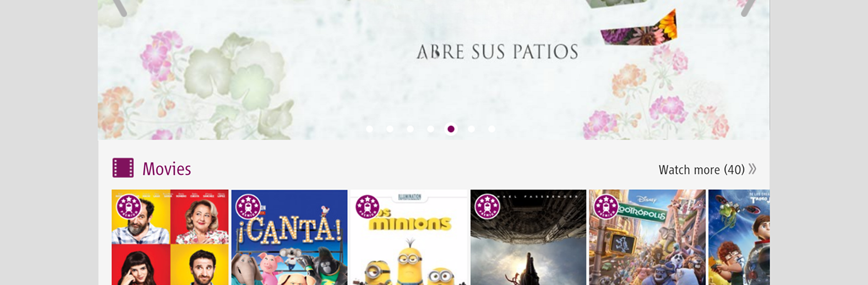Open the ¡Canta! movie poster
Viewport: 868px width, 285px height.
tap(289, 237)
